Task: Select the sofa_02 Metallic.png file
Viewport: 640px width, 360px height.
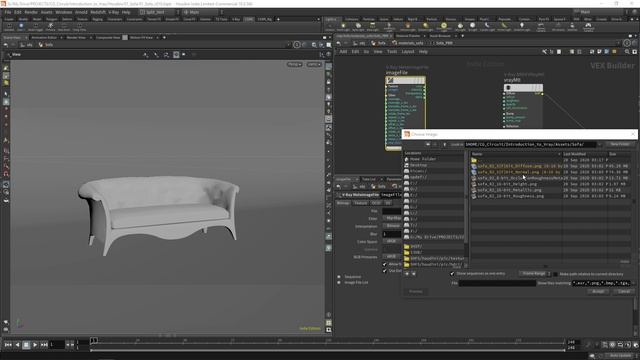Action: tap(509, 190)
